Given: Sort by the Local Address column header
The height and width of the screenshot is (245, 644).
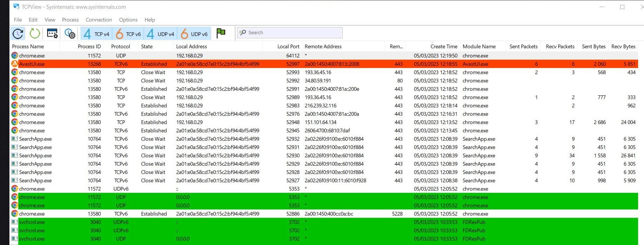Looking at the screenshot, I should (x=191, y=46).
